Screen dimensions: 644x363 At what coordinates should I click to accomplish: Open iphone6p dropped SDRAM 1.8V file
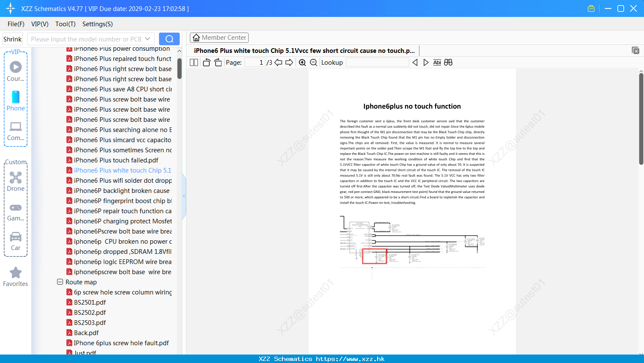(119, 252)
